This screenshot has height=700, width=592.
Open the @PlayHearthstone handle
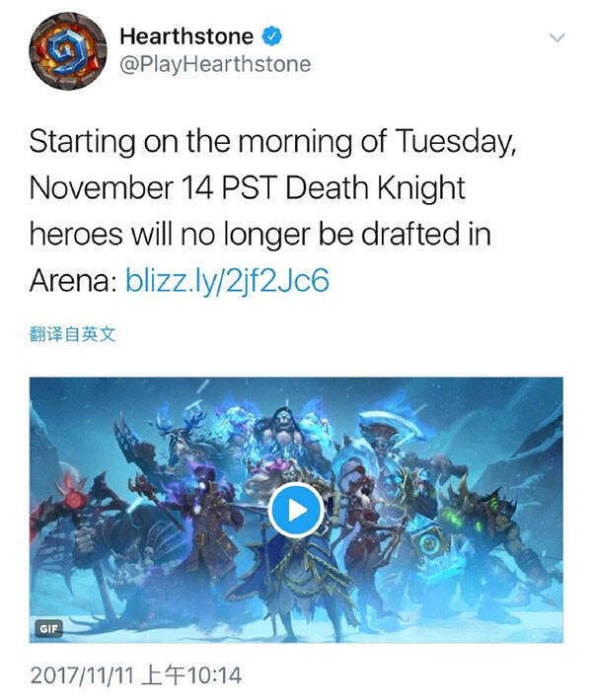point(215,64)
